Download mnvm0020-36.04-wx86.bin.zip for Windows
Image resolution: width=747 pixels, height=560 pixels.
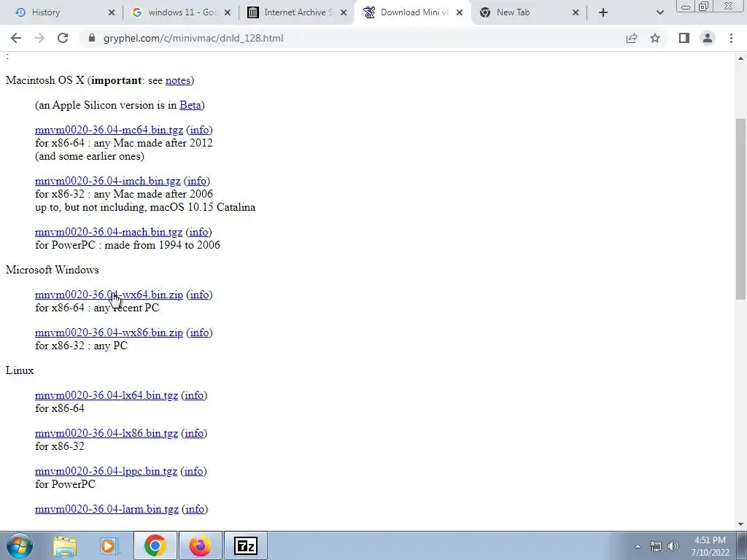[x=109, y=332]
